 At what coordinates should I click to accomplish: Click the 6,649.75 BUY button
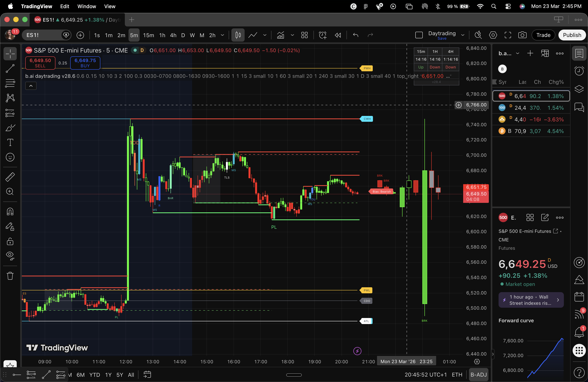[85, 63]
